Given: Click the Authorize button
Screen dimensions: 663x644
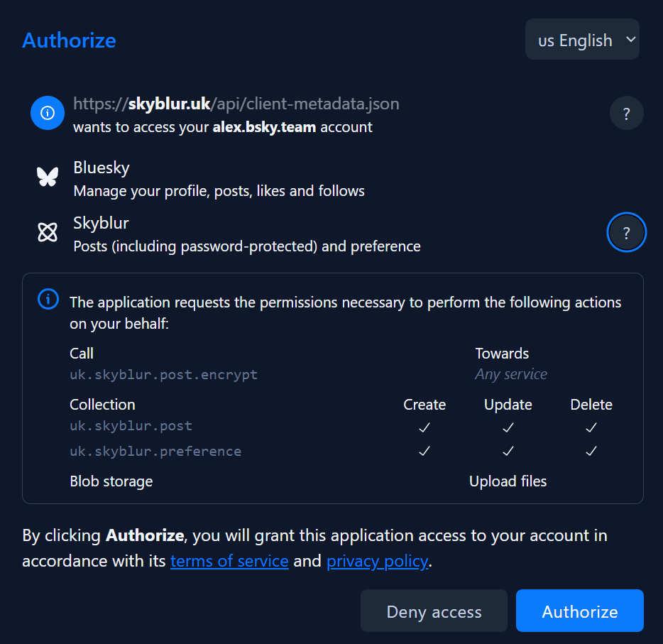Looking at the screenshot, I should [x=579, y=611].
